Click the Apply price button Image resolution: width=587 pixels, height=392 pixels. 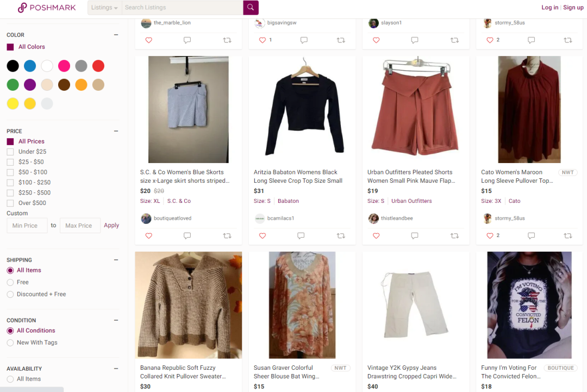pyautogui.click(x=111, y=225)
